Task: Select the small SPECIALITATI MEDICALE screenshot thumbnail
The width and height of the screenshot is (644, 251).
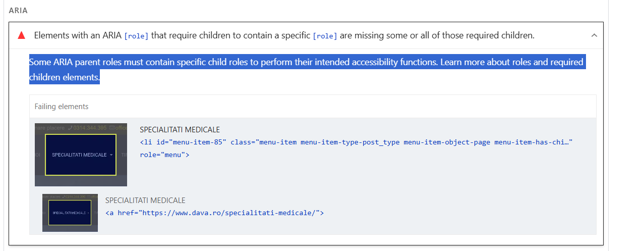Action: [70, 213]
